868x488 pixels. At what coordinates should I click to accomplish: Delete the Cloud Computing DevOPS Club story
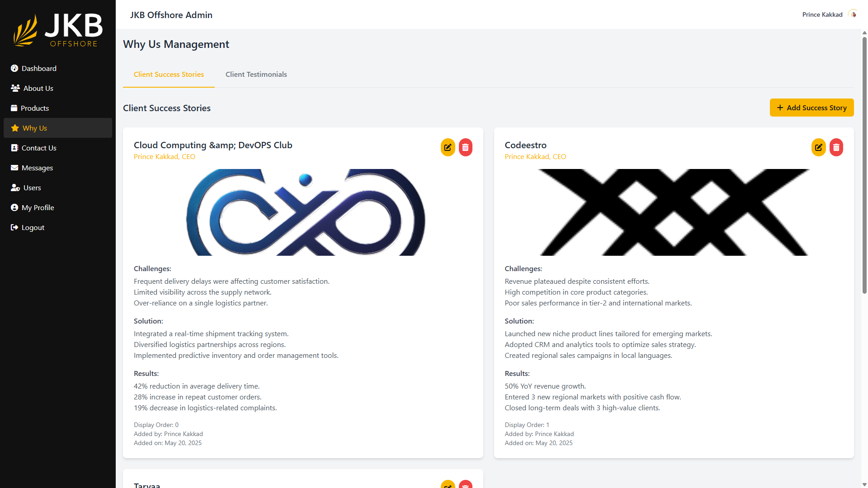tap(465, 147)
